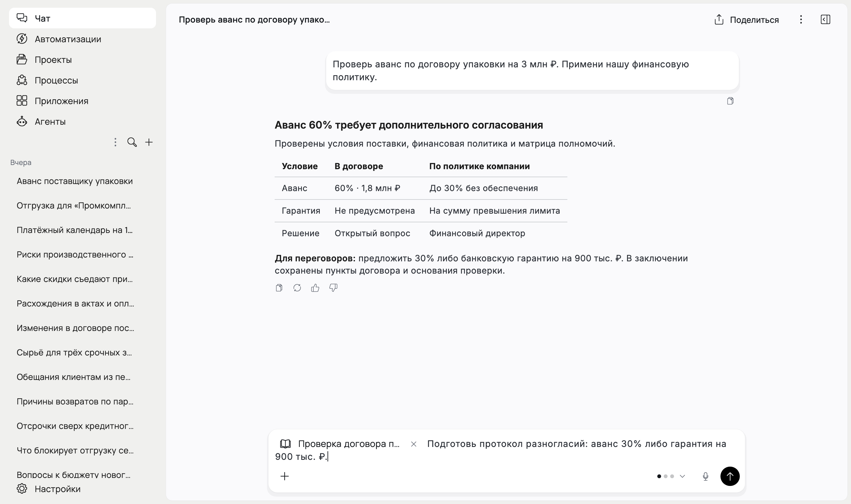Open the Процессы section
This screenshot has width=851, height=504.
82,81
